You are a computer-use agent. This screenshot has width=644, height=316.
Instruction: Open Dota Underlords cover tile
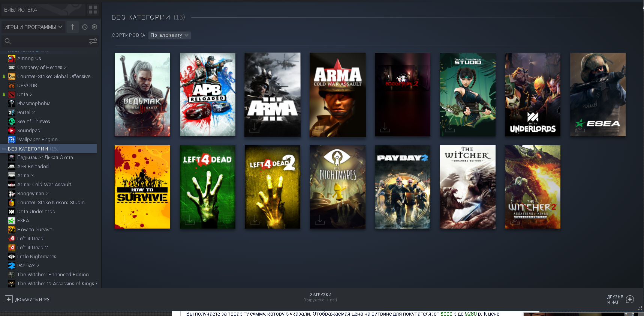(533, 95)
